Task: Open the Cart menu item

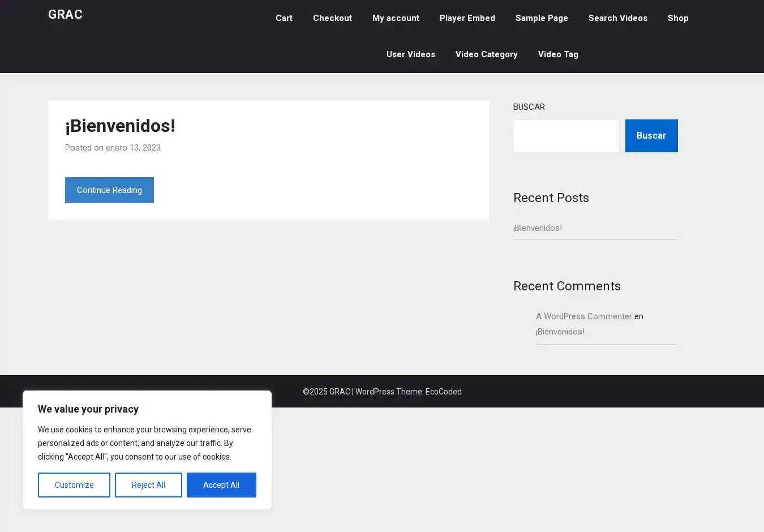Action: click(x=284, y=18)
